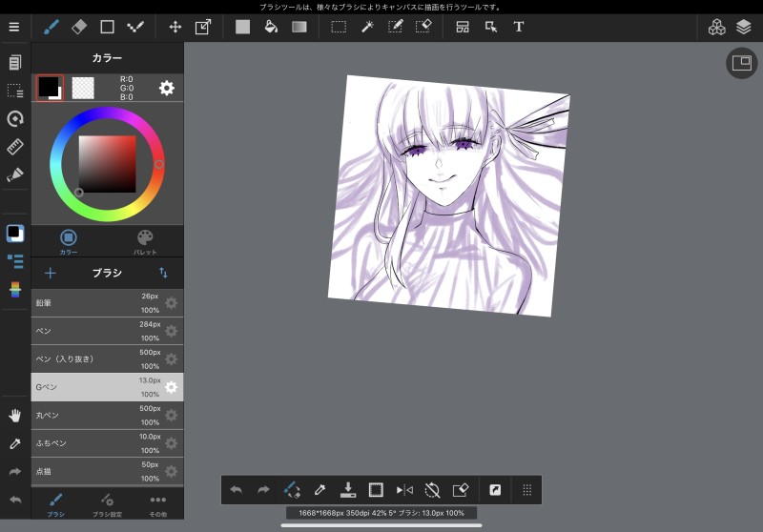Switch to the ブラシ設定 tab

click(x=107, y=503)
